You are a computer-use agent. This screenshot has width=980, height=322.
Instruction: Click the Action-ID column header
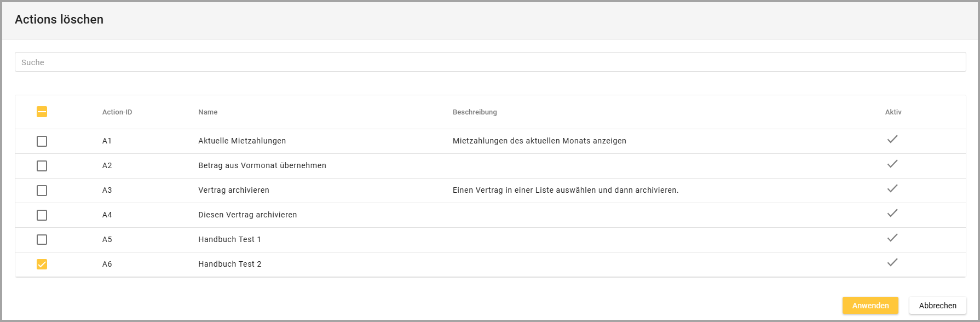[x=117, y=112]
